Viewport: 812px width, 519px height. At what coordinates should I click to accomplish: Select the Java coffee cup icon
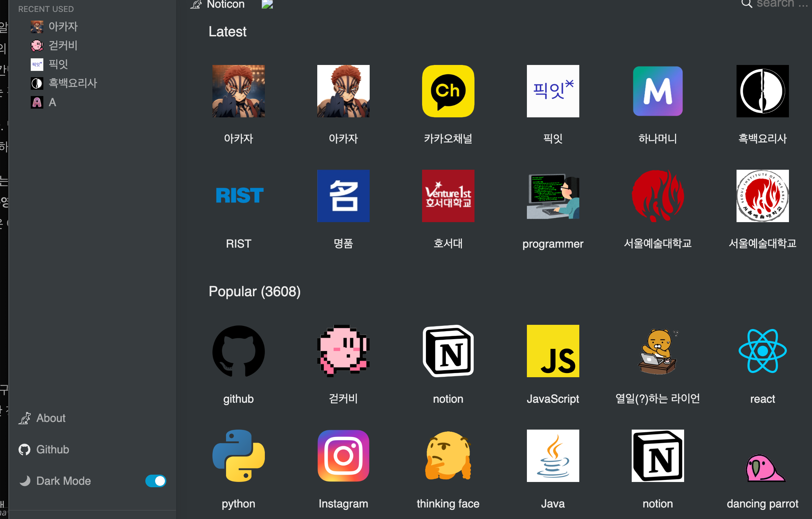pyautogui.click(x=553, y=456)
